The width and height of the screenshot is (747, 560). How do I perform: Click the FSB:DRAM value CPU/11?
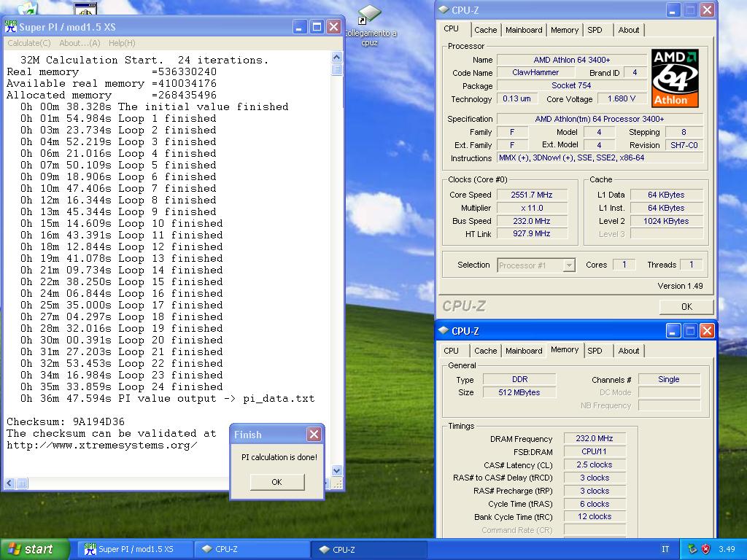click(594, 451)
